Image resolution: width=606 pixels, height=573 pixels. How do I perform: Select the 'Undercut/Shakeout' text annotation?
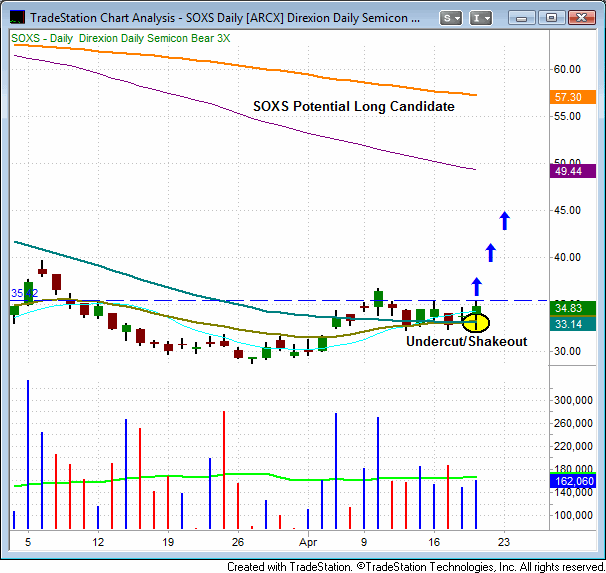pyautogui.click(x=466, y=341)
